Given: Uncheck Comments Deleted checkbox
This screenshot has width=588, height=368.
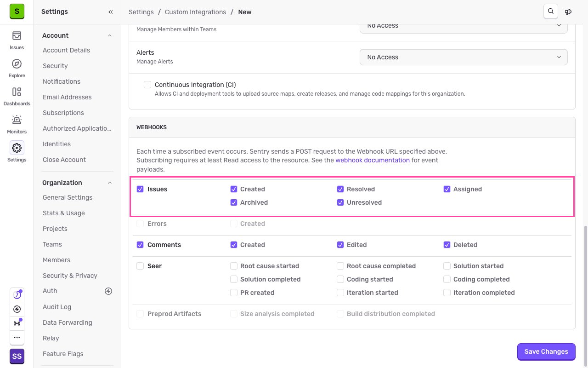Looking at the screenshot, I should coord(447,245).
